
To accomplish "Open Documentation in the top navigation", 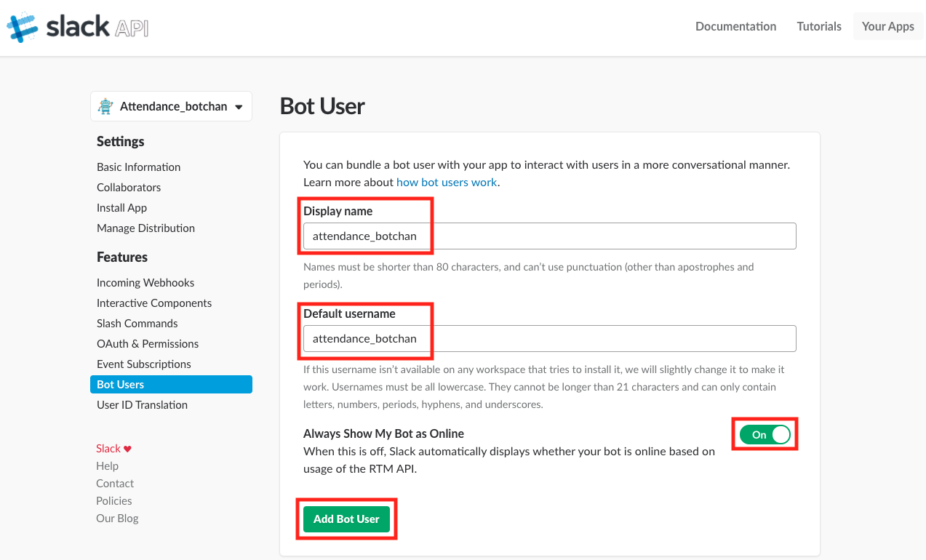I will click(x=735, y=26).
